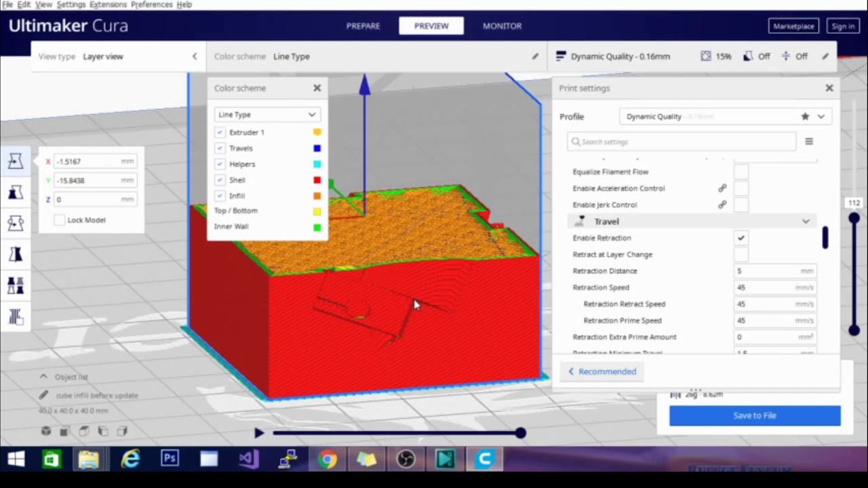The image size is (868, 488).
Task: Select the Scale tool in the left toolbar
Action: [x=15, y=192]
